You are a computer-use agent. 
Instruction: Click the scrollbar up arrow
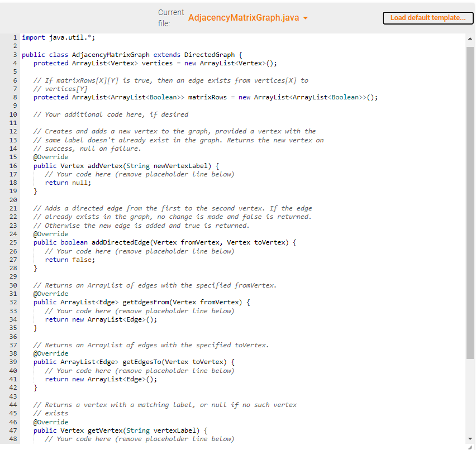[470, 39]
